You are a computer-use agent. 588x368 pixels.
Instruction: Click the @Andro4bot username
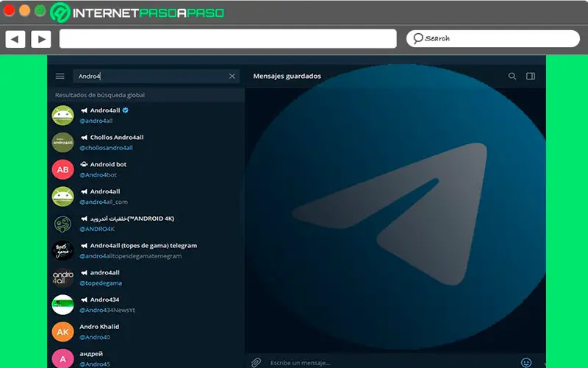click(x=98, y=175)
